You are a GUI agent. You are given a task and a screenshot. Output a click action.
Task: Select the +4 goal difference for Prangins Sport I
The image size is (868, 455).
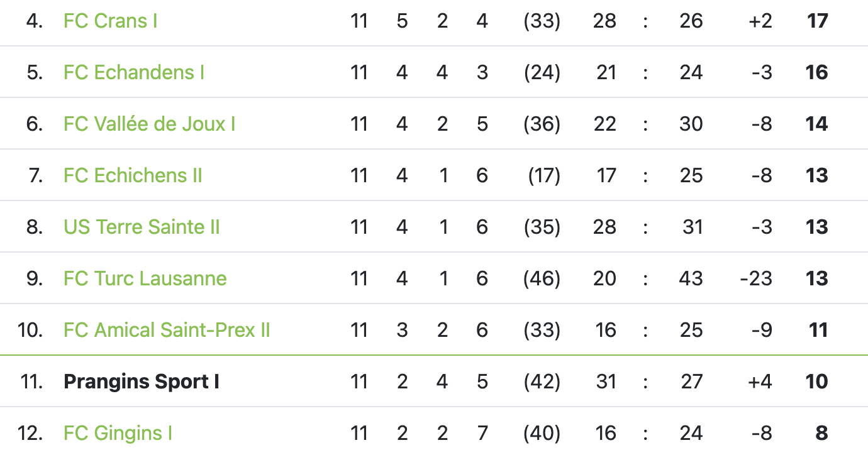[760, 381]
